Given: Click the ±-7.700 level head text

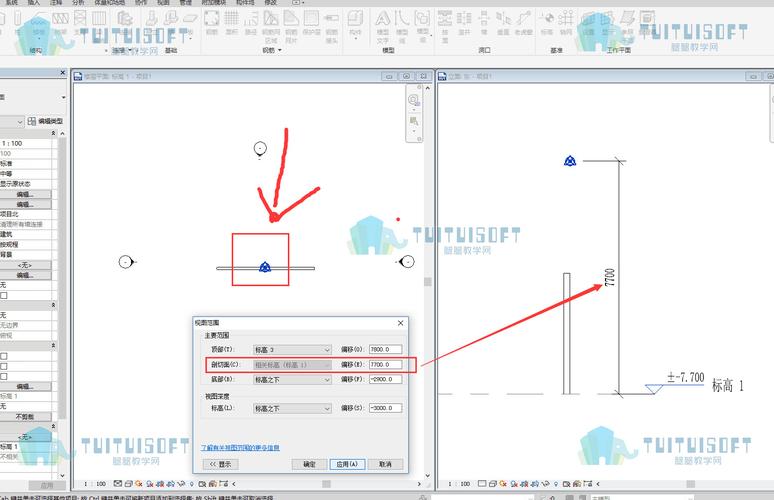Looking at the screenshot, I should tap(686, 378).
